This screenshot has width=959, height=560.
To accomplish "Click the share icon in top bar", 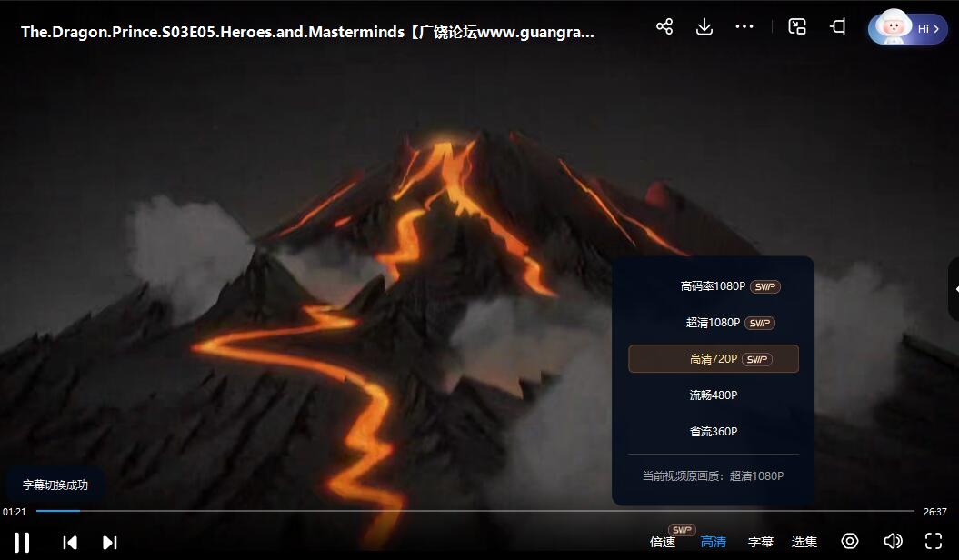I will tap(664, 27).
